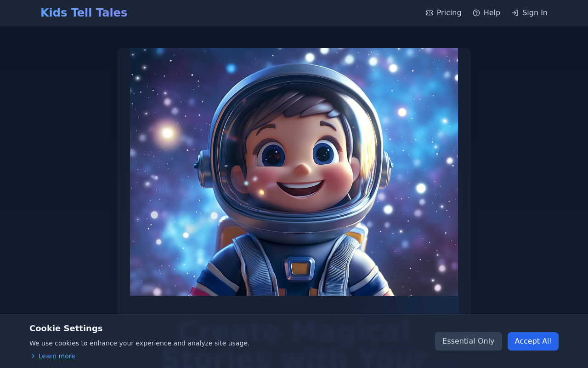Open the Help menu item
Viewport: 588px width, 368px height.
pos(486,13)
